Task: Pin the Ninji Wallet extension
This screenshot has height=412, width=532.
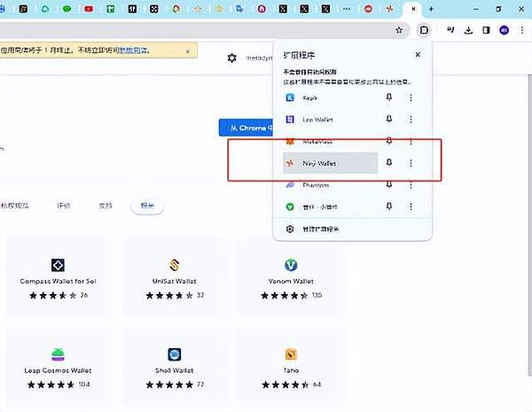Action: click(x=388, y=163)
